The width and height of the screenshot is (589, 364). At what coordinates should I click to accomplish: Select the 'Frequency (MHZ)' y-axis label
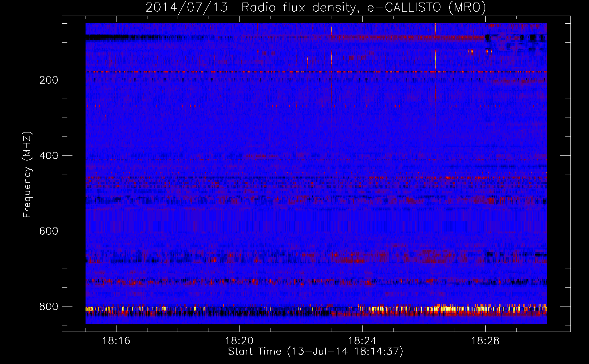tap(27, 174)
